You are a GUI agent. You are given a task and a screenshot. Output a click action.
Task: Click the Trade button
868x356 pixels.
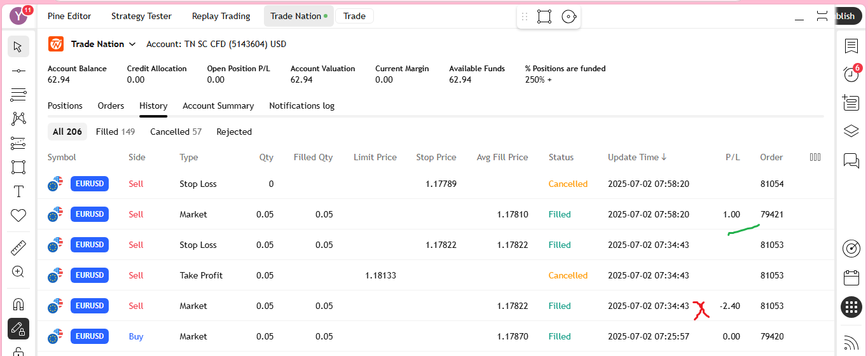(x=354, y=16)
